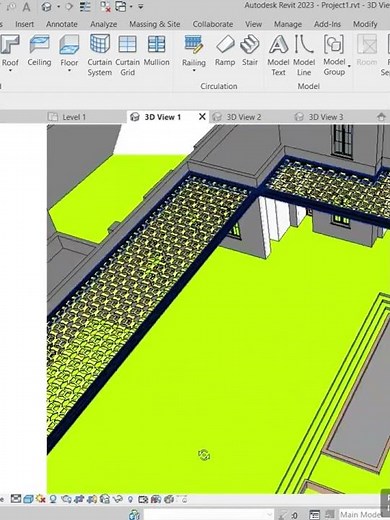390x520 pixels.
Task: Select the Curtain System tool
Action: tap(100, 55)
